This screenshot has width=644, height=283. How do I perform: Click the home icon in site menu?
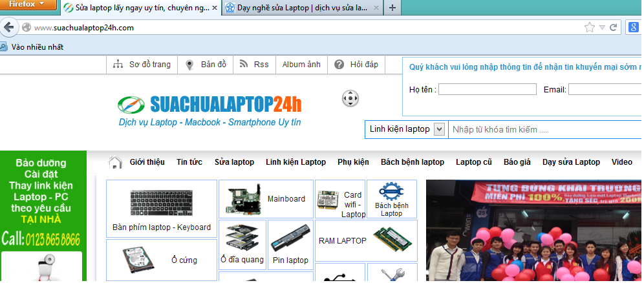click(x=115, y=162)
